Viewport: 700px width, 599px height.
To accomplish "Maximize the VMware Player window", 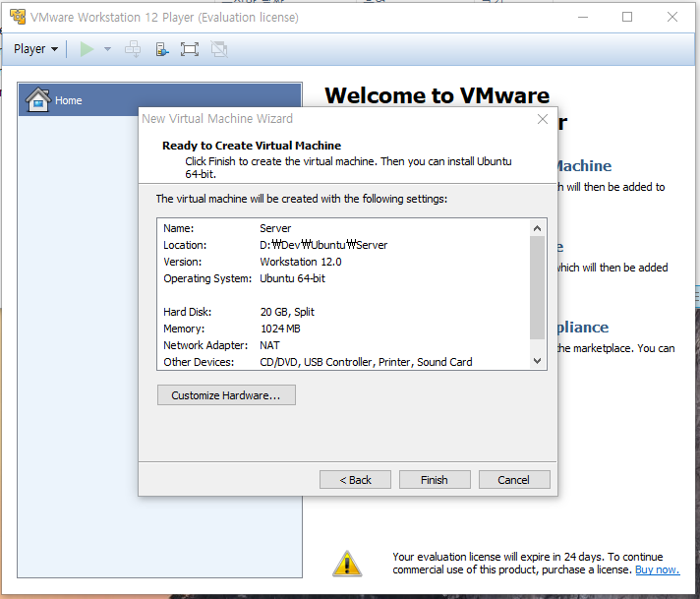I will pyautogui.click(x=627, y=17).
